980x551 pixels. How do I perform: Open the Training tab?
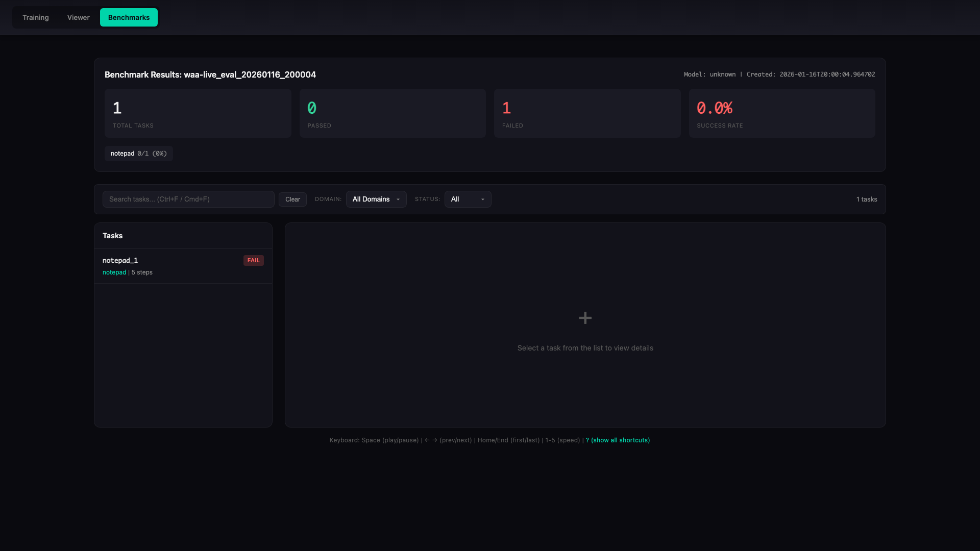[36, 17]
